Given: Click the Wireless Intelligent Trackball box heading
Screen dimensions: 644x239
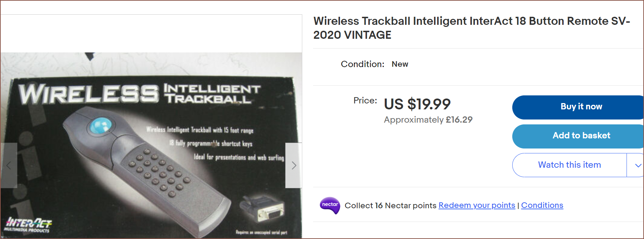Looking at the screenshot, I should 140,94.
